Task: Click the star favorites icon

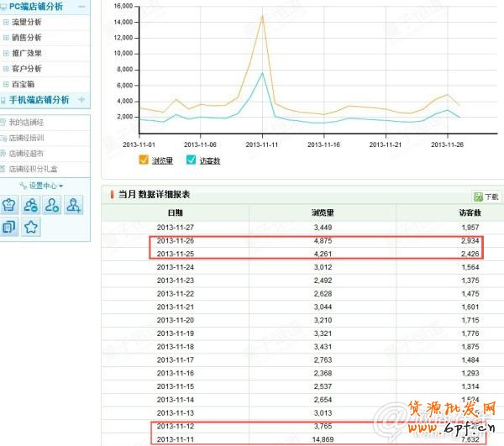Action: (x=31, y=226)
